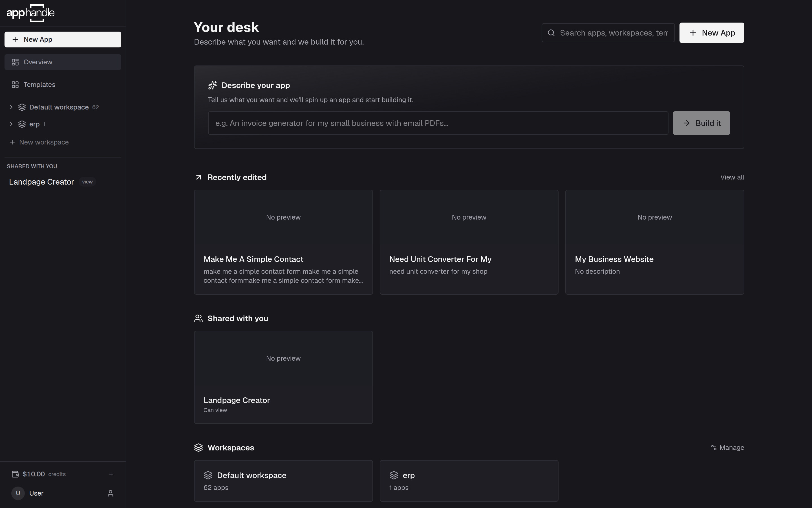The image size is (812, 508).
Task: Focus the app description input field
Action: pos(438,123)
